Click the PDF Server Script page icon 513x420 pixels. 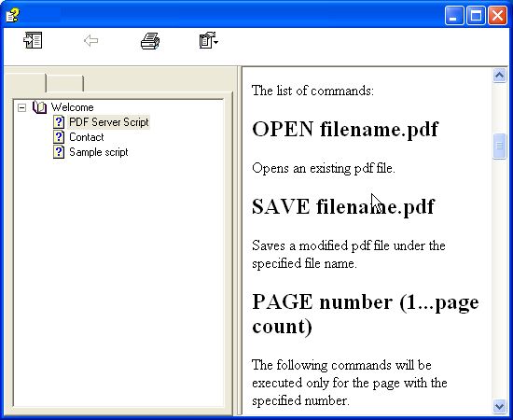pos(59,122)
